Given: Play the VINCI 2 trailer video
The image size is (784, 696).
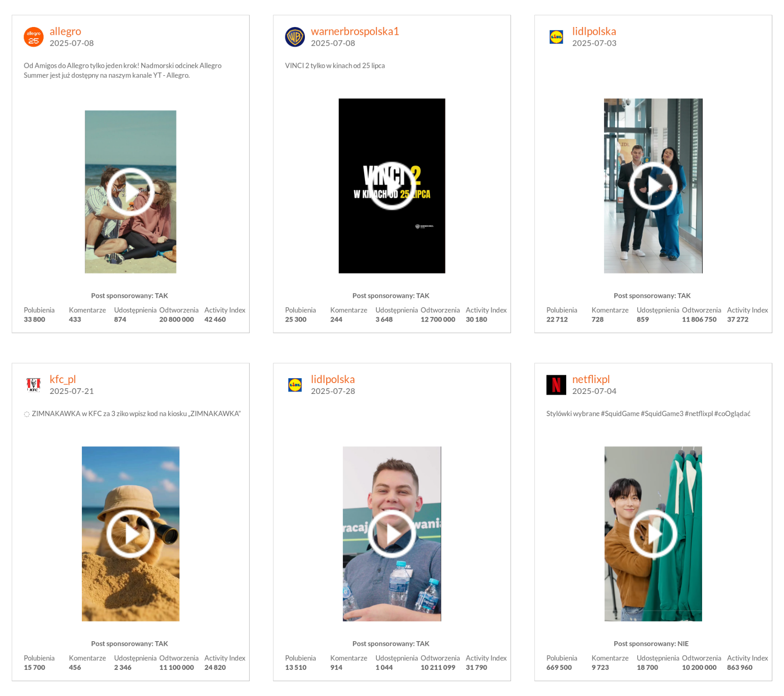Looking at the screenshot, I should tap(392, 186).
